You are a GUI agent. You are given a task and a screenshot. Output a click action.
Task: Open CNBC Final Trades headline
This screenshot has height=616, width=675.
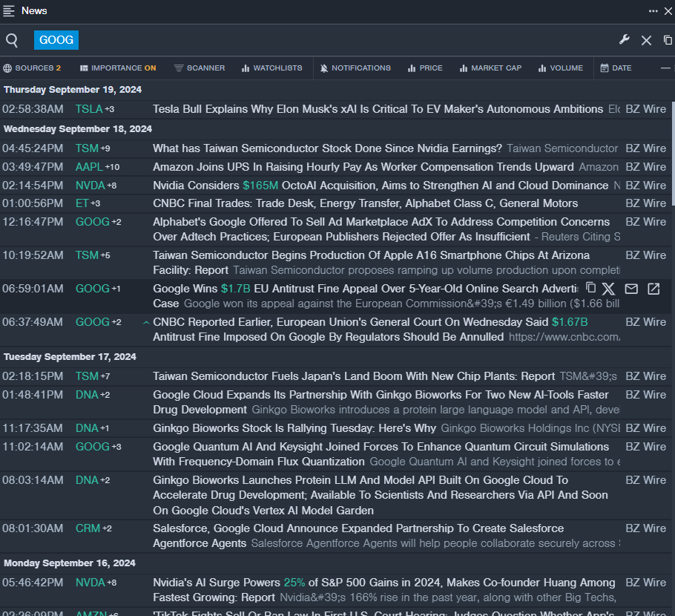pos(366,203)
